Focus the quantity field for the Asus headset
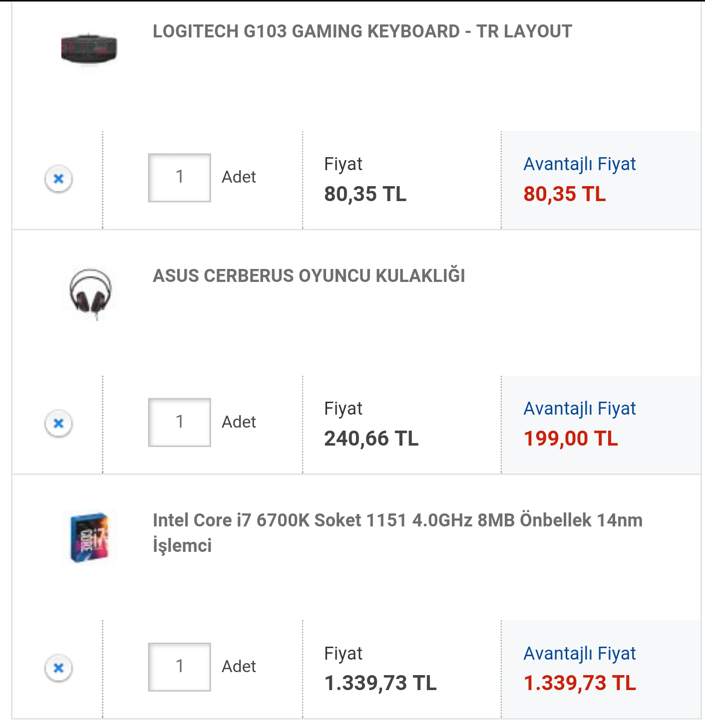The width and height of the screenshot is (705, 728). click(179, 422)
